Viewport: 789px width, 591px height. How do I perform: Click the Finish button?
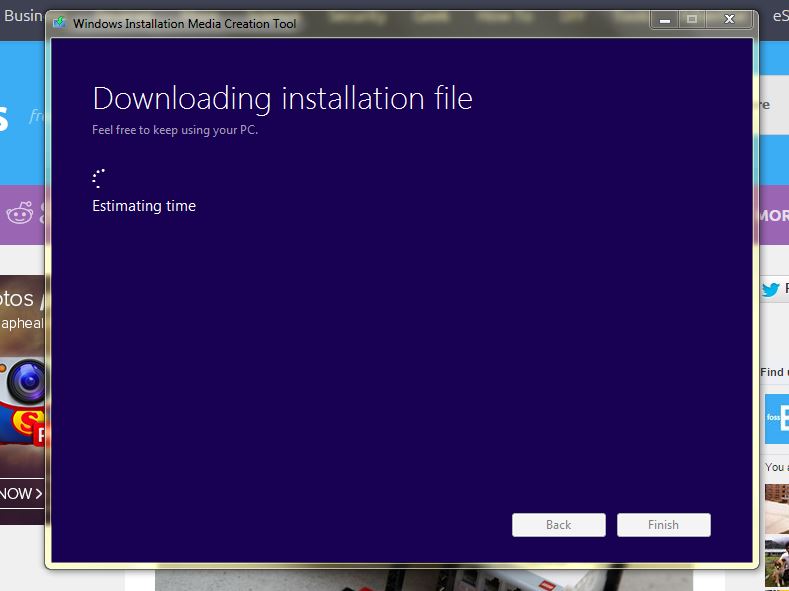pyautogui.click(x=663, y=525)
